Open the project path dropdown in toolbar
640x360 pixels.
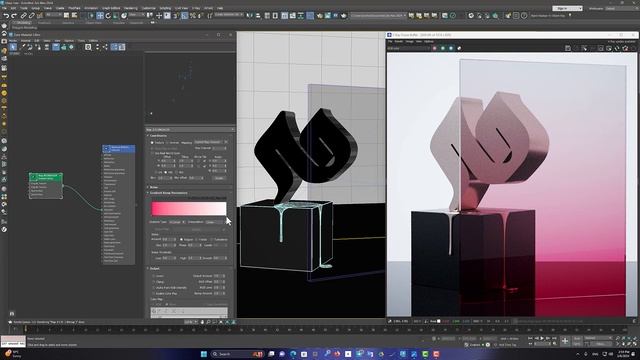[378, 16]
